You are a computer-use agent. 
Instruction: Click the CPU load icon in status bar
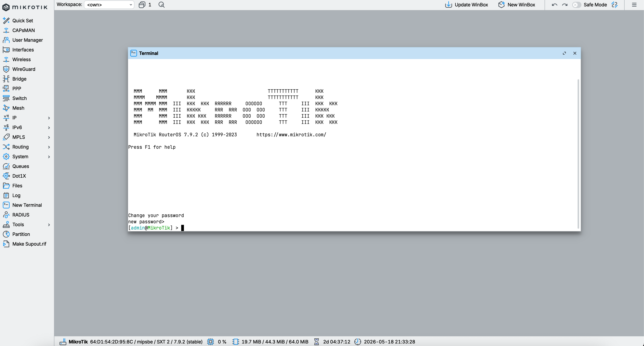click(x=211, y=342)
